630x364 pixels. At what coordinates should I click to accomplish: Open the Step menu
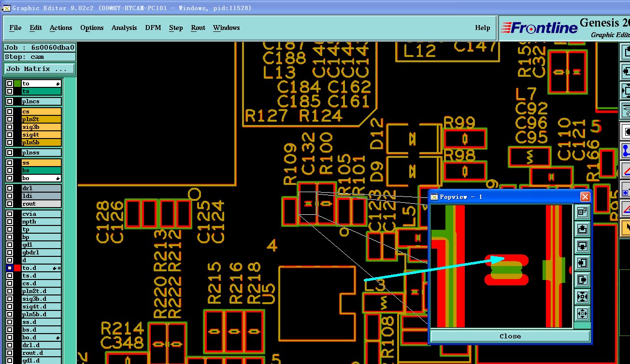(176, 28)
